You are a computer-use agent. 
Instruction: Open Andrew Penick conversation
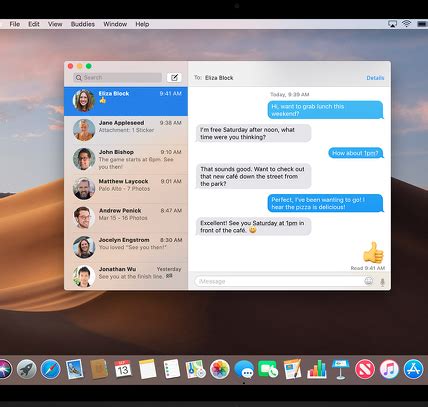coord(126,218)
